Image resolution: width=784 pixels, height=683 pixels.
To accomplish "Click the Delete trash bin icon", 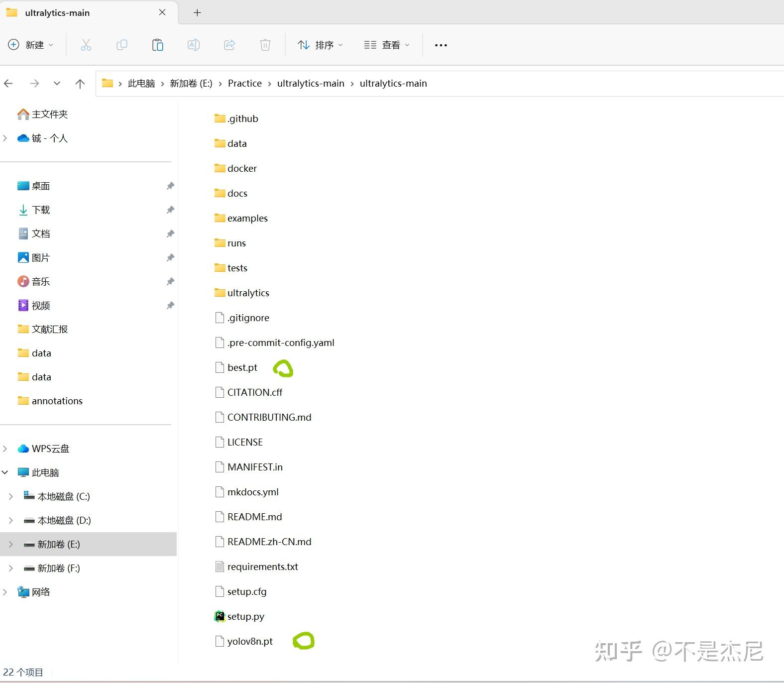I will pos(265,45).
